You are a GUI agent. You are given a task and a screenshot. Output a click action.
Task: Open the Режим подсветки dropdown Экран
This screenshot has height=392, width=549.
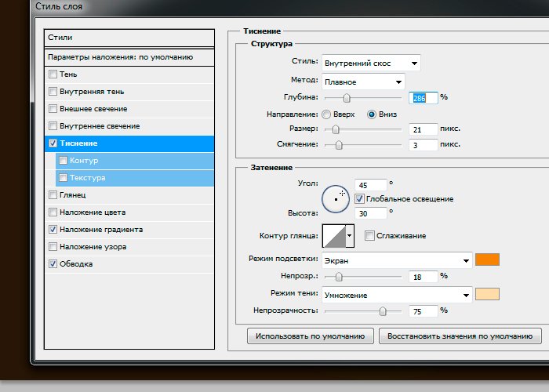click(x=396, y=260)
